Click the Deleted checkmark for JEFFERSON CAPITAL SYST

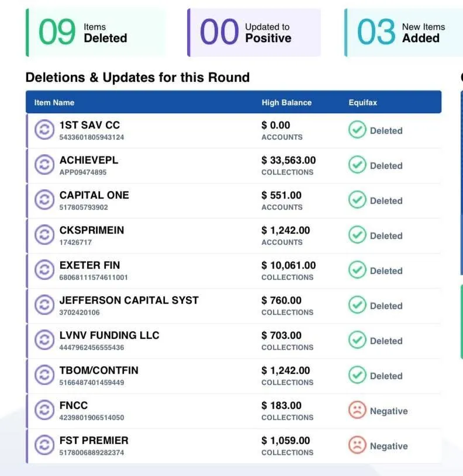pos(357,305)
